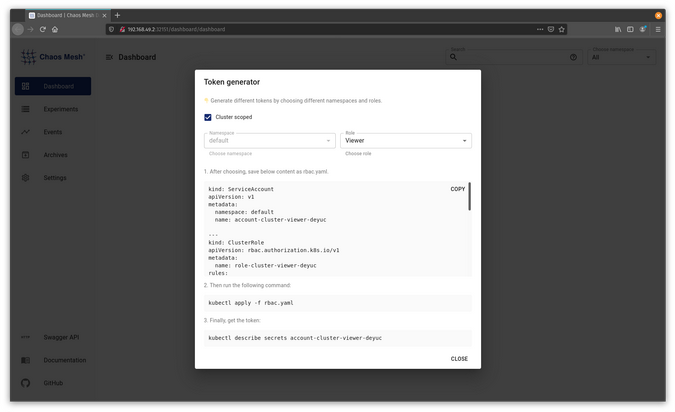Click the Events timeline icon

point(25,132)
